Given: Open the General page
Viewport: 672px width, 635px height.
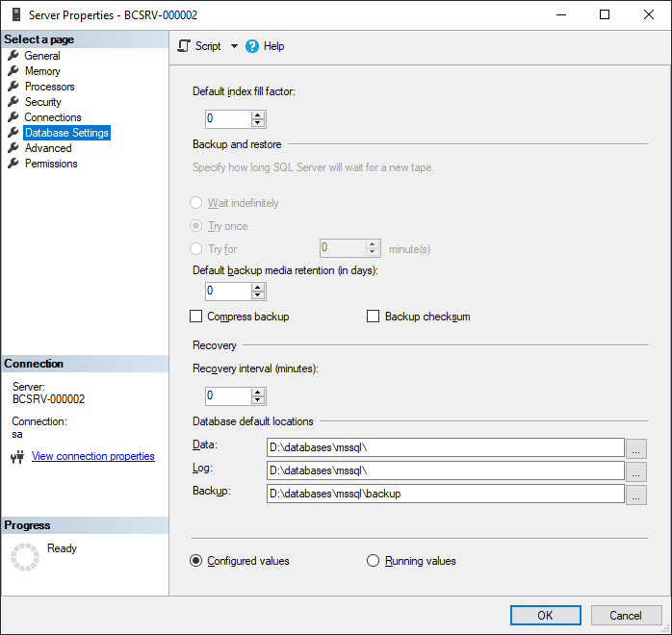Looking at the screenshot, I should pos(42,56).
